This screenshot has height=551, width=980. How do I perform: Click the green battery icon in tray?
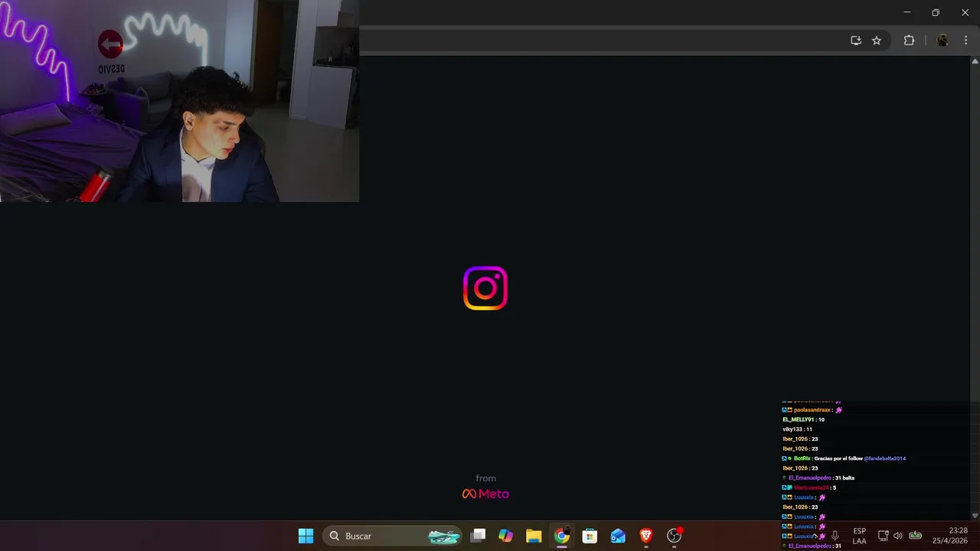[x=915, y=536]
